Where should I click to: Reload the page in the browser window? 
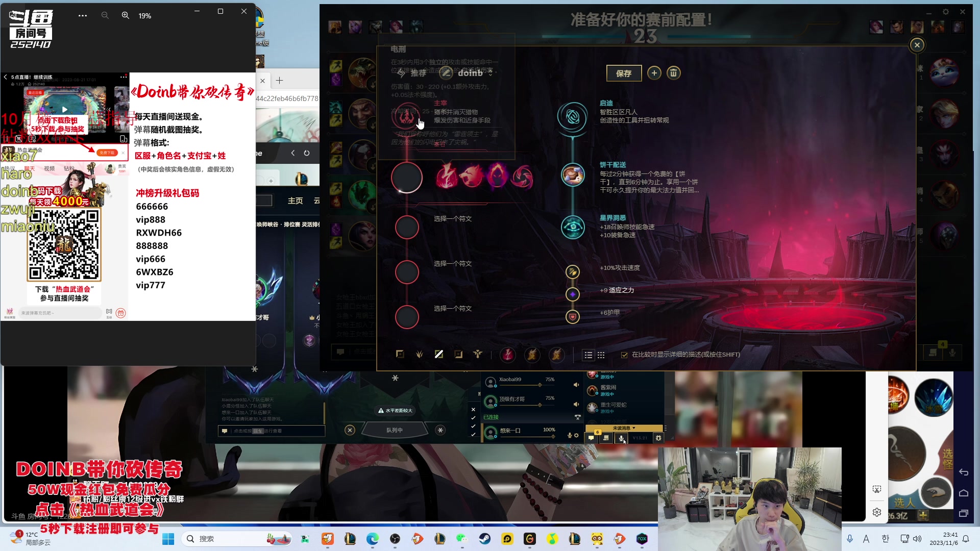pyautogui.click(x=306, y=153)
